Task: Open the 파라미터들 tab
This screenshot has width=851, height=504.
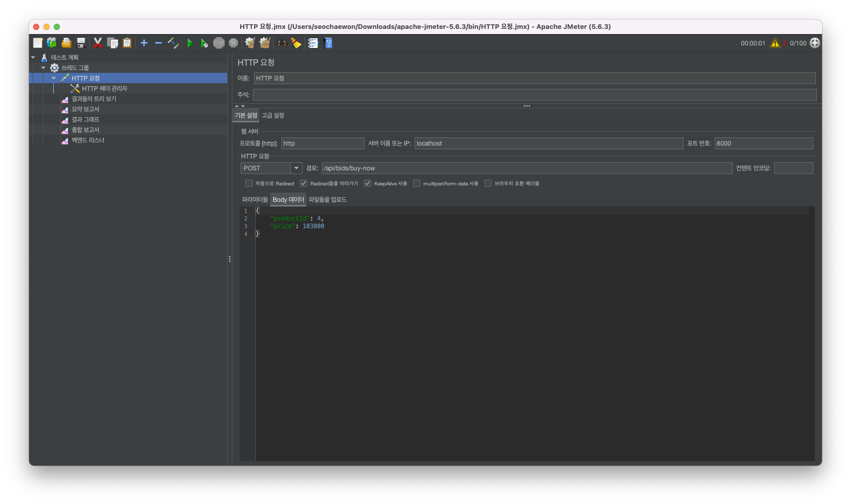Action: (x=255, y=199)
